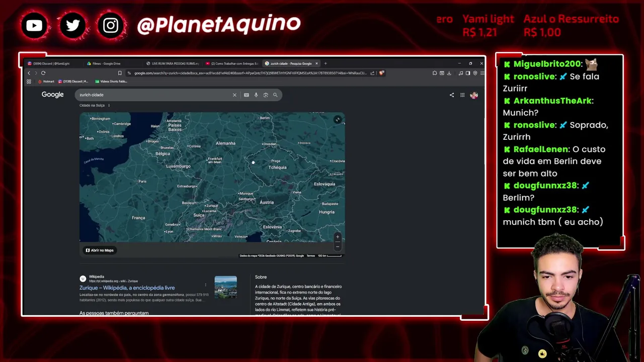The height and width of the screenshot is (362, 644).
Task: Bookmark this page with the bookmark icon
Action: (120, 73)
